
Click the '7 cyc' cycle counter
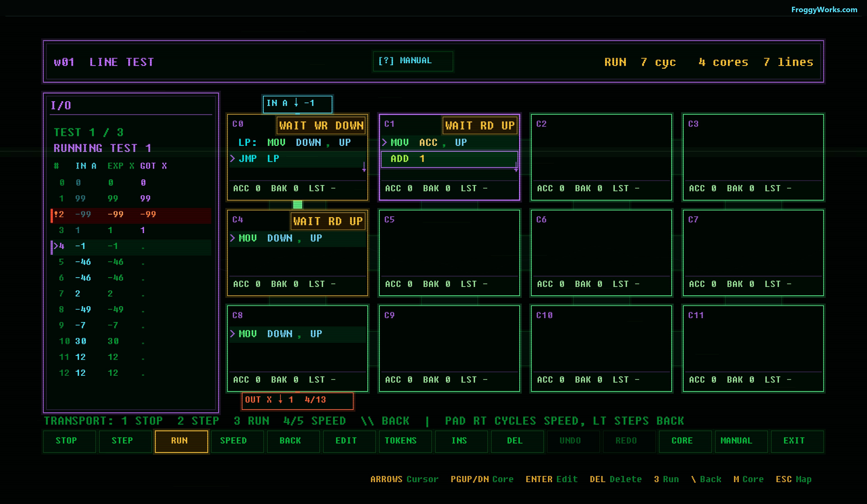(658, 62)
